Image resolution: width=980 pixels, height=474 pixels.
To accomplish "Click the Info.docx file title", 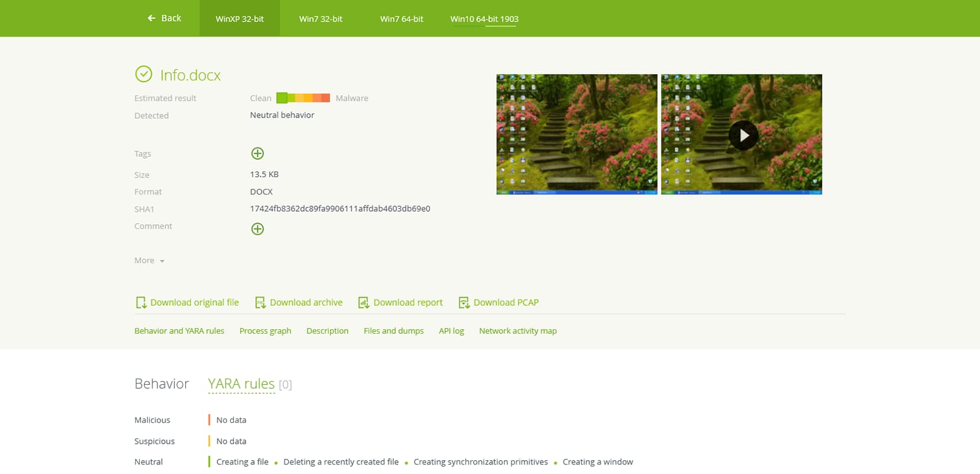I will click(190, 75).
